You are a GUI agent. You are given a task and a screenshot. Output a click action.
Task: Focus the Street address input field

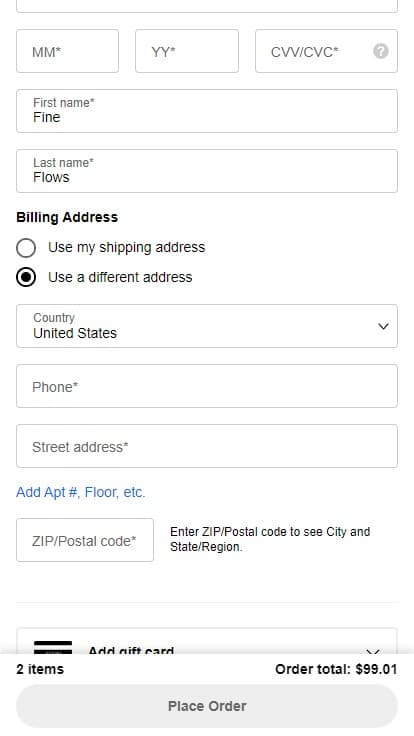tap(207, 446)
